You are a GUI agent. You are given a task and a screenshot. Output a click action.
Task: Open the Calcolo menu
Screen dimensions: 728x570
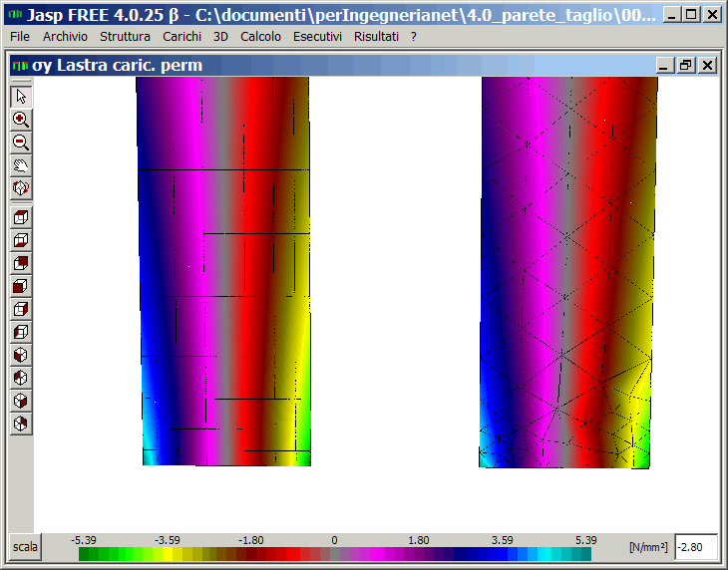click(260, 37)
